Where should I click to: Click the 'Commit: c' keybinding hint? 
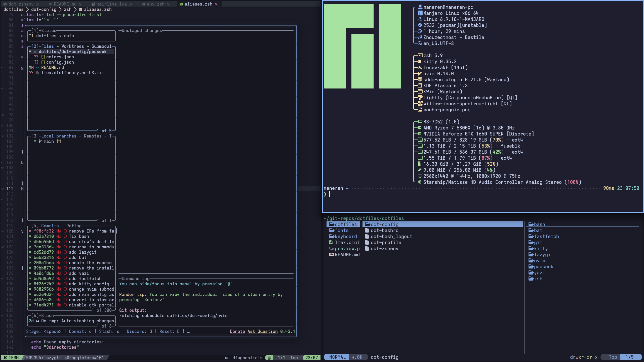click(x=80, y=331)
